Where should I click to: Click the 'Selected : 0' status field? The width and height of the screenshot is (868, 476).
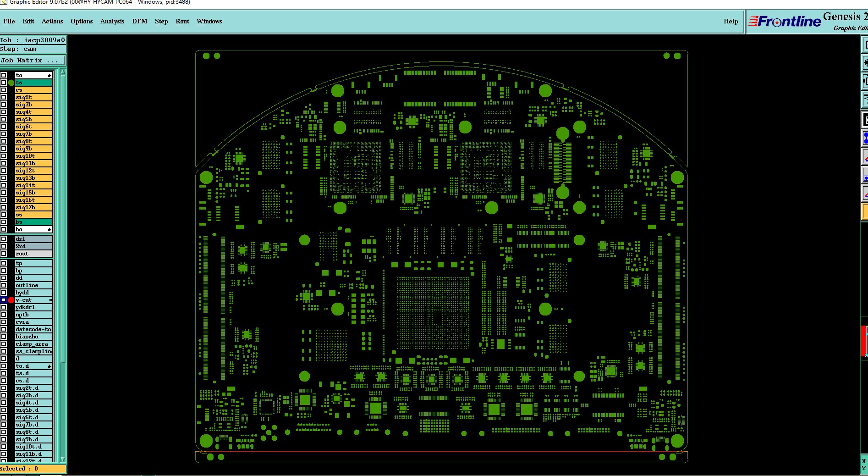tap(33, 469)
